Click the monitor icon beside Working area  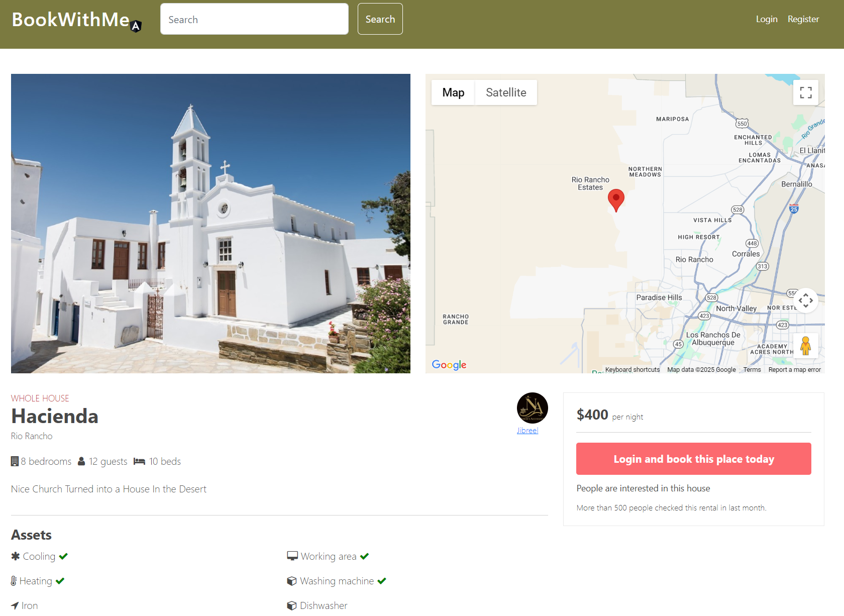coord(292,556)
